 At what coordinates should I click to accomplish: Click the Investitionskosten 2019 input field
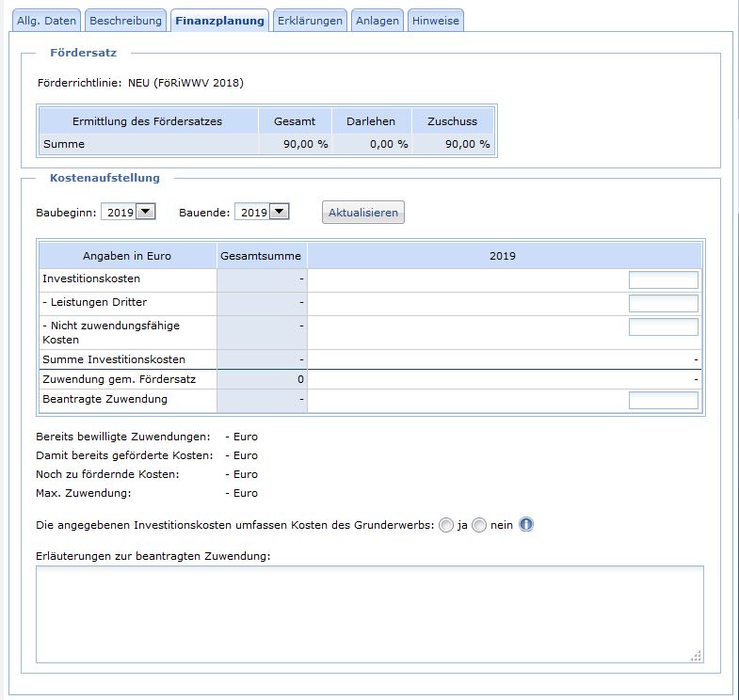click(663, 279)
